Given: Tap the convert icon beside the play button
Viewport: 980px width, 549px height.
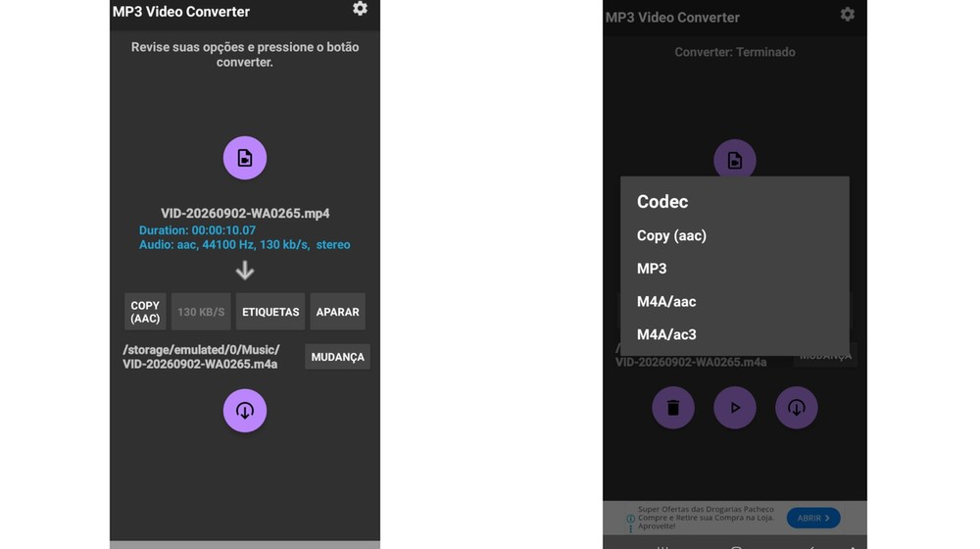Looking at the screenshot, I should point(796,408).
